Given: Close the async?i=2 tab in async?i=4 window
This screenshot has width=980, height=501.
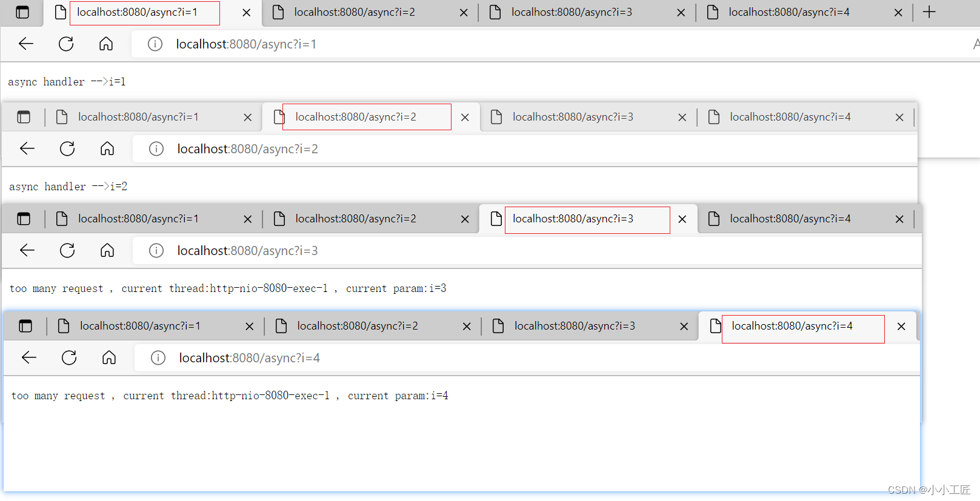Looking at the screenshot, I should (x=467, y=327).
